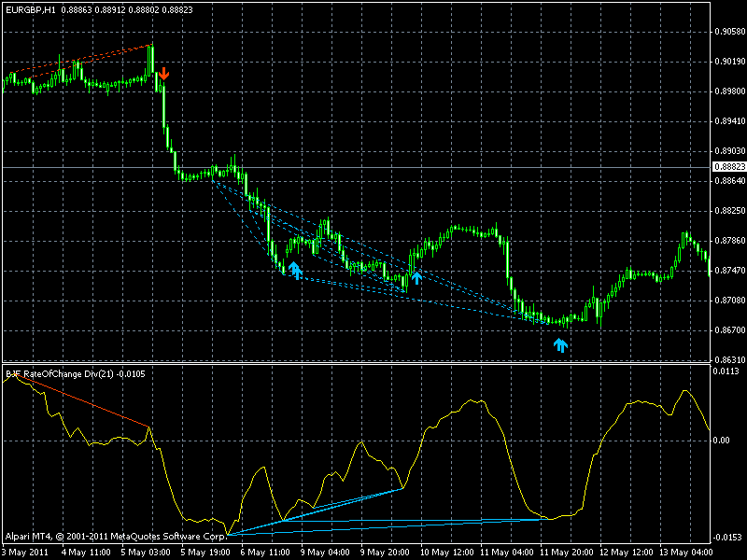Click the 3 May 2011 date label
This screenshot has width=747, height=560.
(x=25, y=553)
